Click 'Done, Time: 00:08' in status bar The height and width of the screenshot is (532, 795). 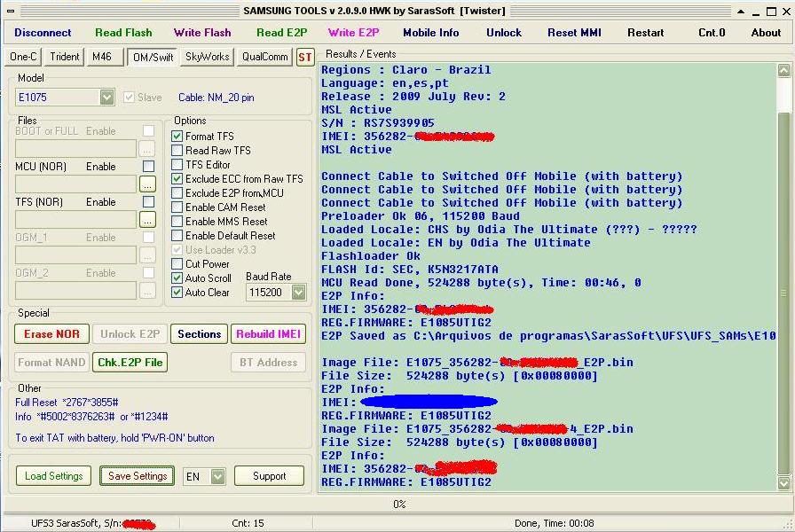[555, 523]
